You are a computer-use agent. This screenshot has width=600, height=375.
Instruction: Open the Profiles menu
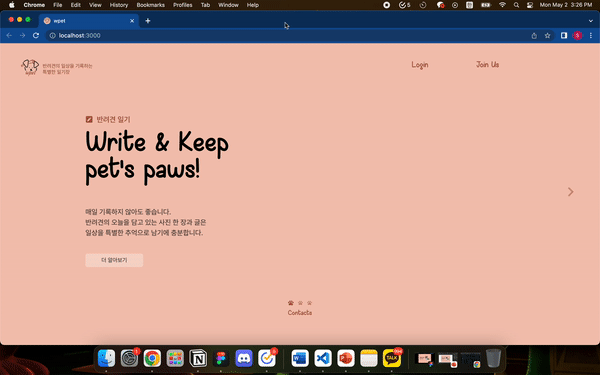tap(183, 5)
